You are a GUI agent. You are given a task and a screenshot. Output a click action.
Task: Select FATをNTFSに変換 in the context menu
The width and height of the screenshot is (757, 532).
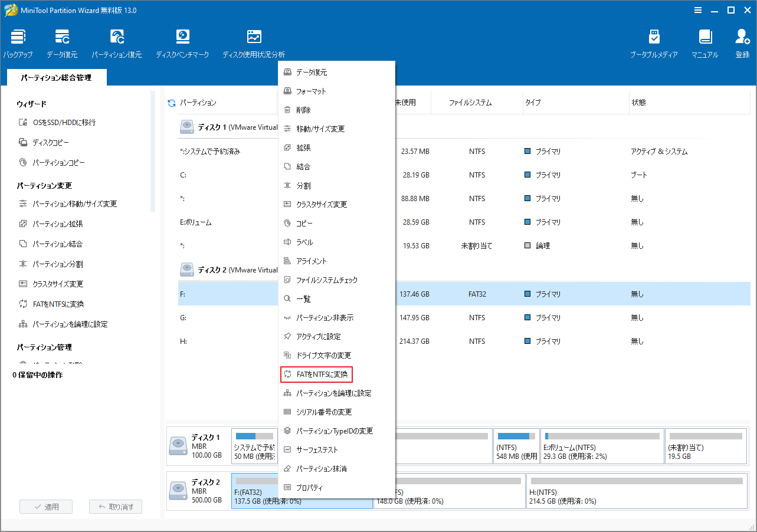[322, 374]
